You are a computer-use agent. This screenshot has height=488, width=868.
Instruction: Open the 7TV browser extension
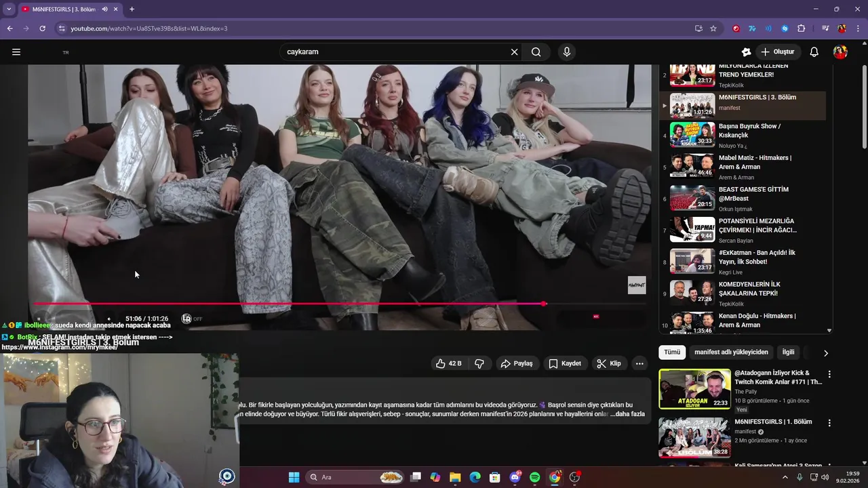point(752,28)
